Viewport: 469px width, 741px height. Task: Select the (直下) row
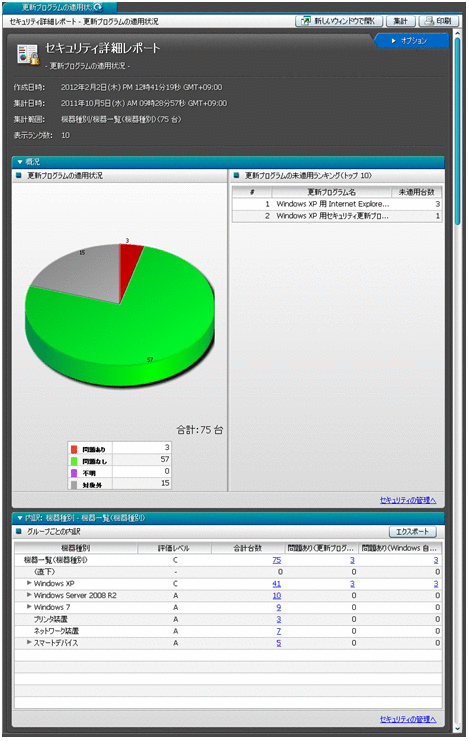228,572
